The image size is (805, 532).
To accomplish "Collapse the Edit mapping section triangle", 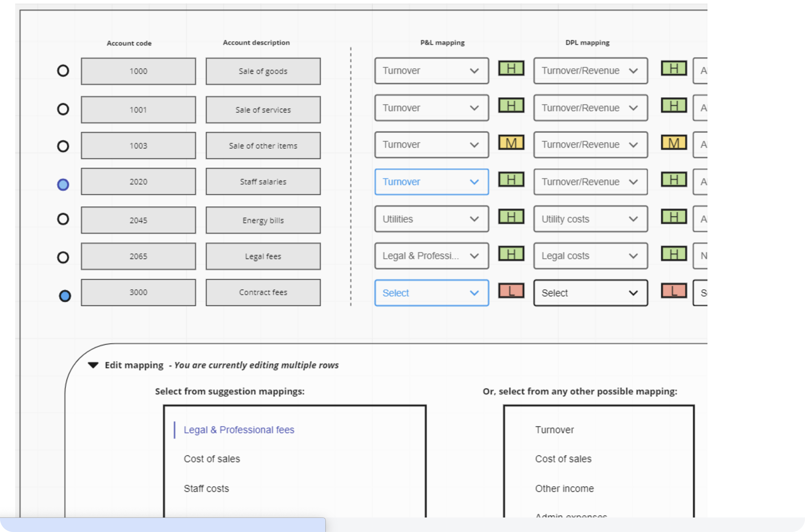I will pos(93,365).
